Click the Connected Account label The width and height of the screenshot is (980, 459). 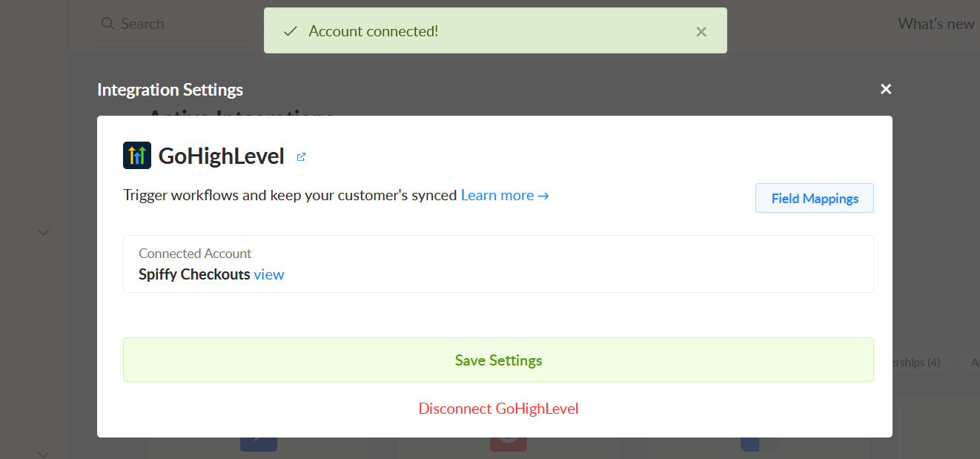tap(195, 254)
